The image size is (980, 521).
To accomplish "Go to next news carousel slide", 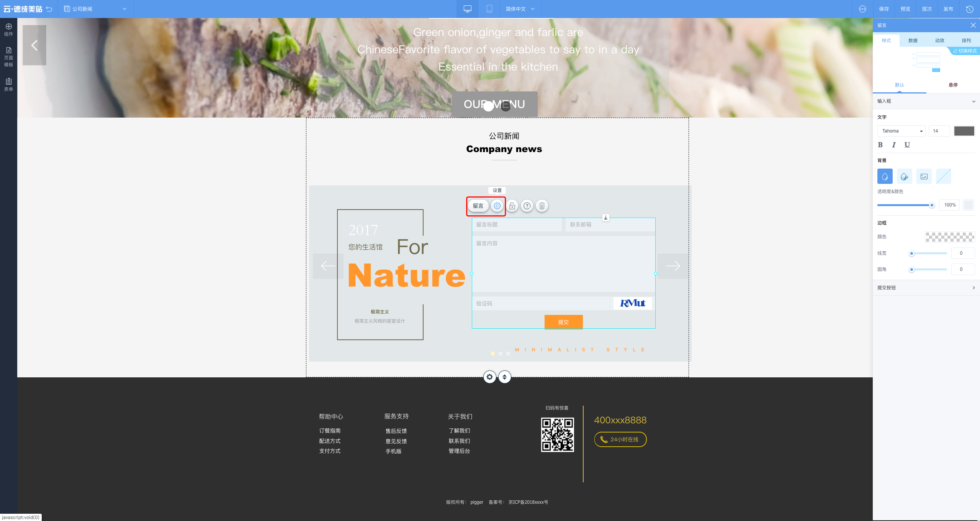I will [x=672, y=266].
